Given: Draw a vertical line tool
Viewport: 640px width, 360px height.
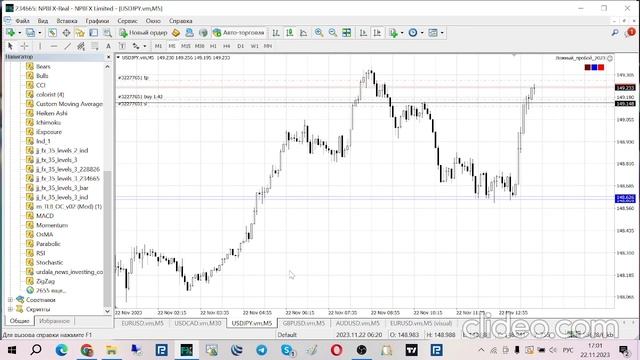Looking at the screenshot, I should pyautogui.click(x=40, y=46).
